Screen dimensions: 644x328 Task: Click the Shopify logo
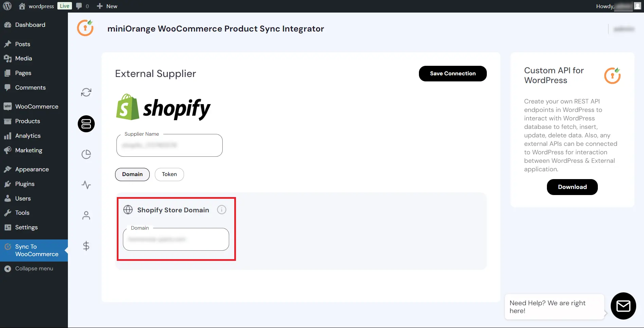point(163,107)
